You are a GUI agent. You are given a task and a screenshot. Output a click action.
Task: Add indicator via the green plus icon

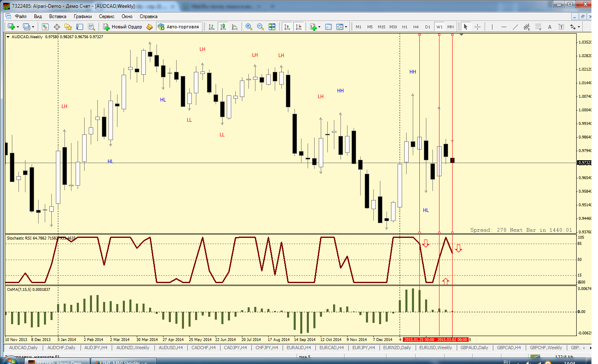[x=313, y=27]
